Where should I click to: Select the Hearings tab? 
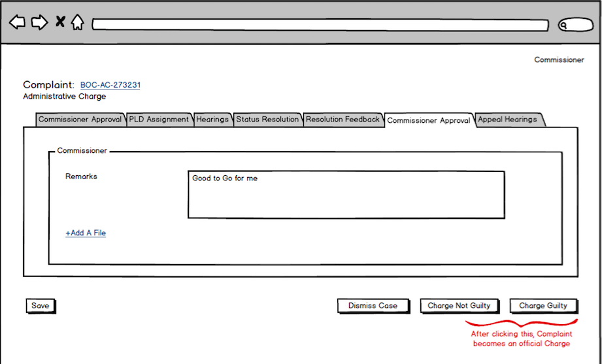[x=212, y=120]
